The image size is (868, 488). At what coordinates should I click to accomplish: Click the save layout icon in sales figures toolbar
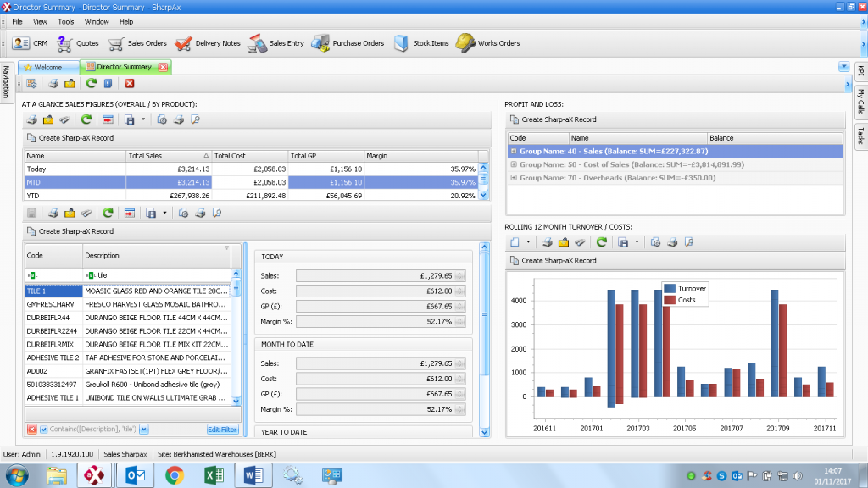click(x=130, y=119)
